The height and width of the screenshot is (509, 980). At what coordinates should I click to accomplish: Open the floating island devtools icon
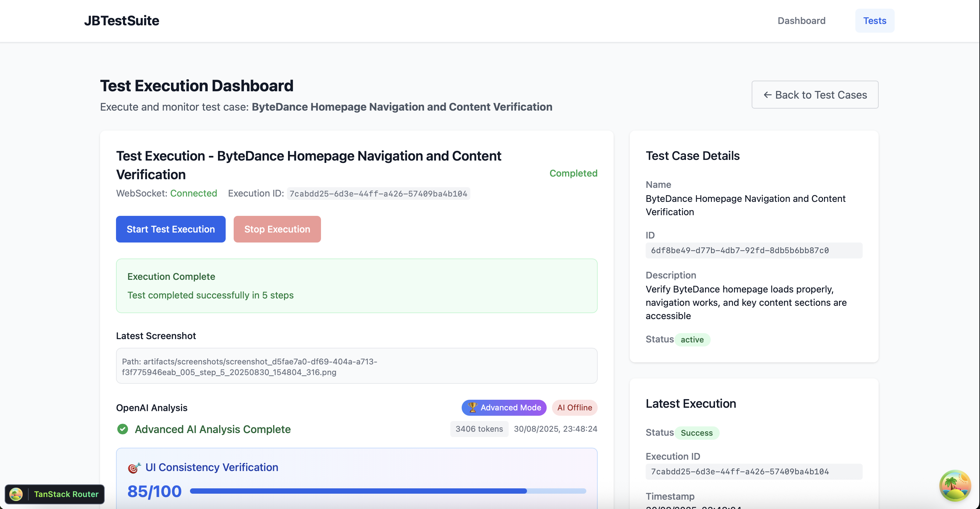[x=955, y=485]
